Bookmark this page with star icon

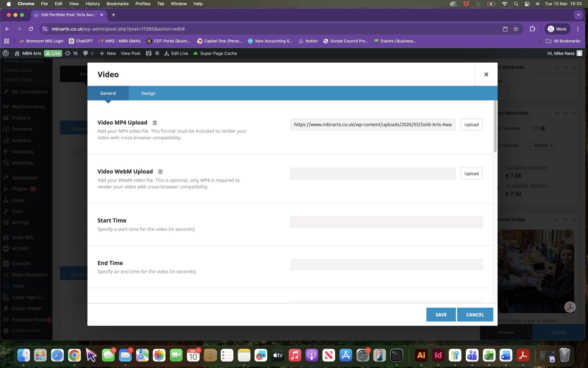(x=516, y=29)
